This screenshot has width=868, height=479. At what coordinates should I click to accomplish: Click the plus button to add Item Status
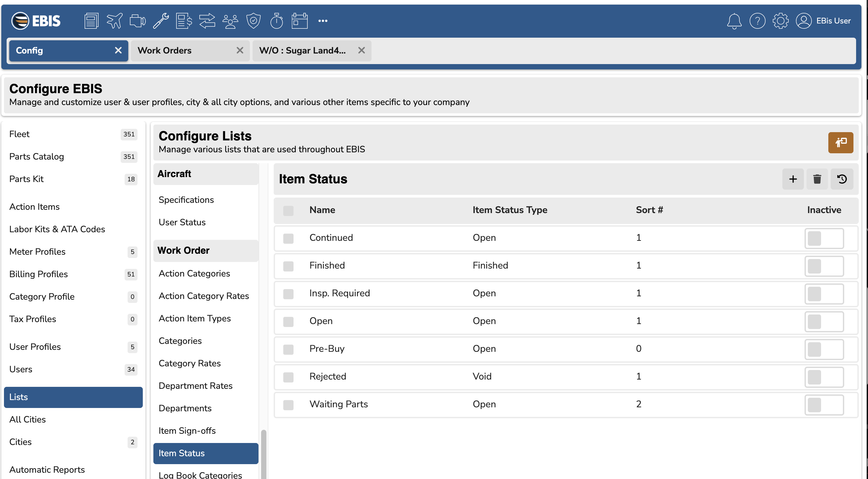pos(793,179)
